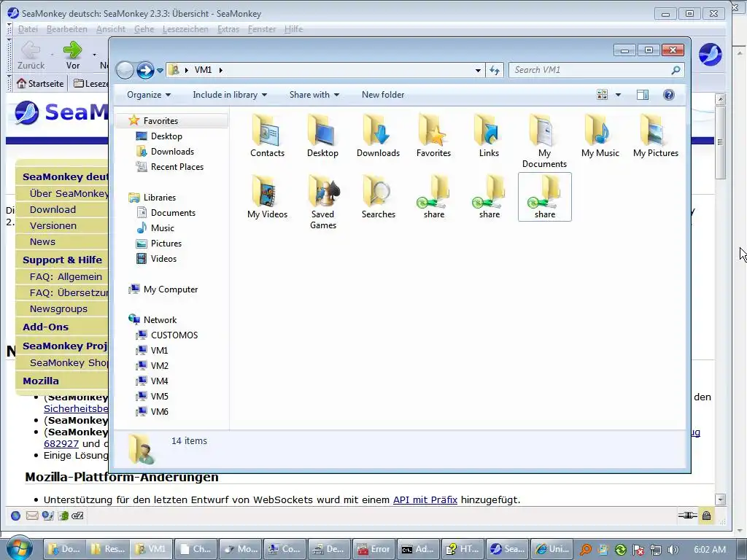
Task: Open the My Documents folder
Action: point(544,141)
